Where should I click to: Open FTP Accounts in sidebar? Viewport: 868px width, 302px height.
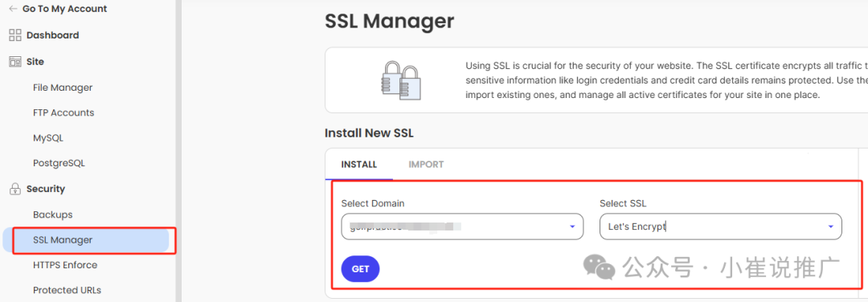(x=63, y=112)
